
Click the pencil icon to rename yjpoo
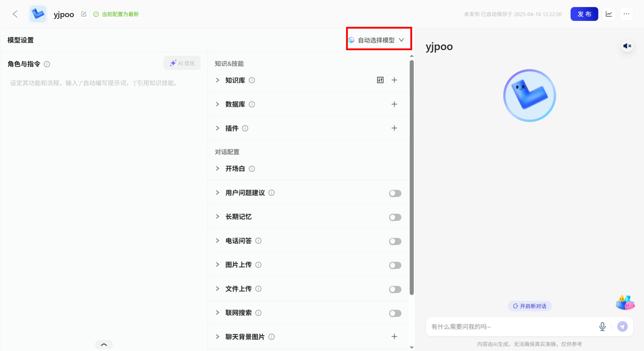click(84, 14)
